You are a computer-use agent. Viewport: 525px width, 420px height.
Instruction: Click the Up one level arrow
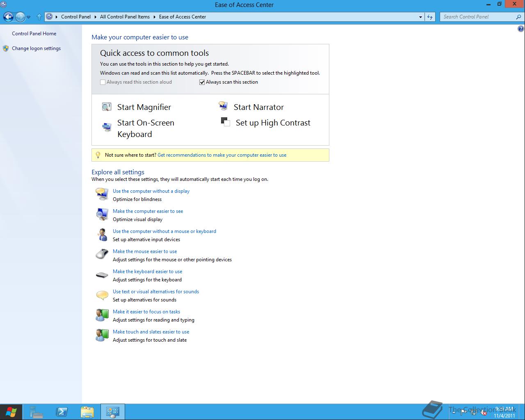point(39,17)
